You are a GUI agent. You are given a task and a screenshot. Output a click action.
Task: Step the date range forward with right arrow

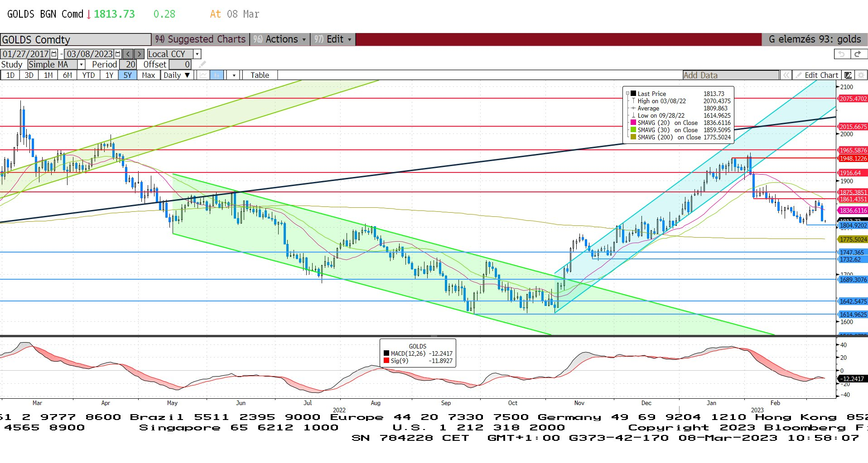[140, 54]
